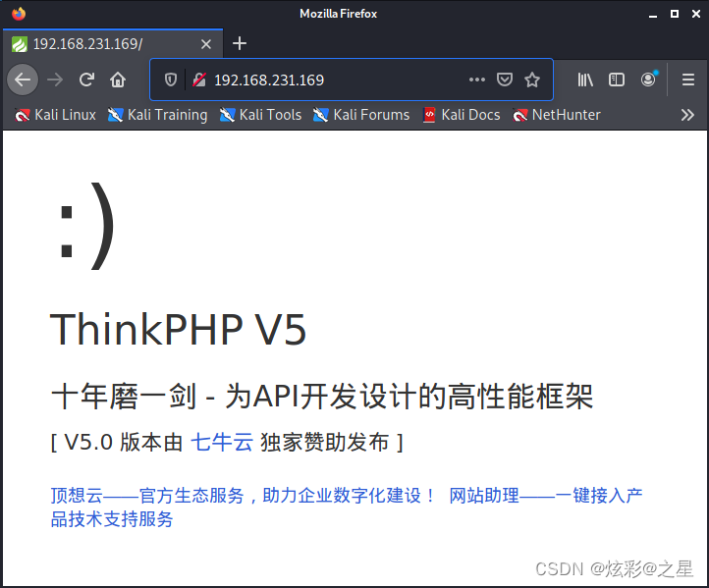Screen dimensions: 709x588
Task: Click the 十年磨一剑 tagline text
Action: coord(321,397)
